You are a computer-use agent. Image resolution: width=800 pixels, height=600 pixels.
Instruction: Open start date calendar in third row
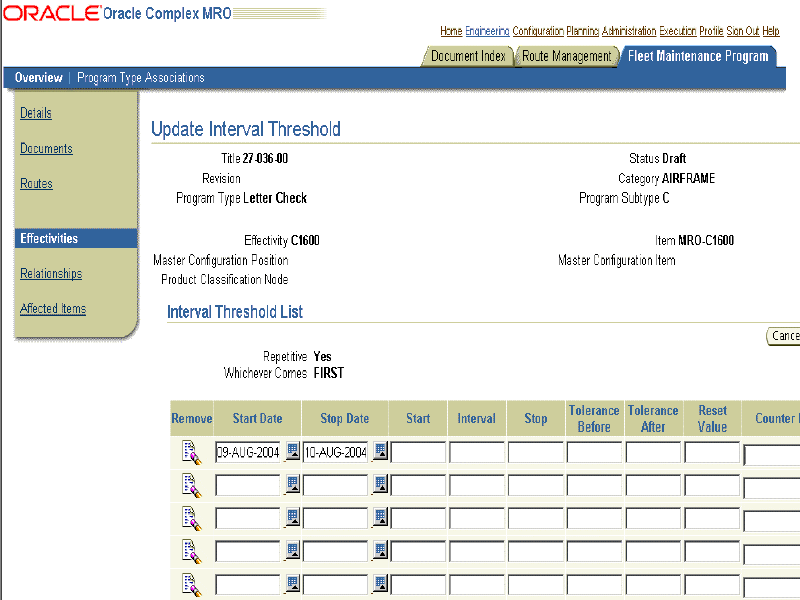292,517
